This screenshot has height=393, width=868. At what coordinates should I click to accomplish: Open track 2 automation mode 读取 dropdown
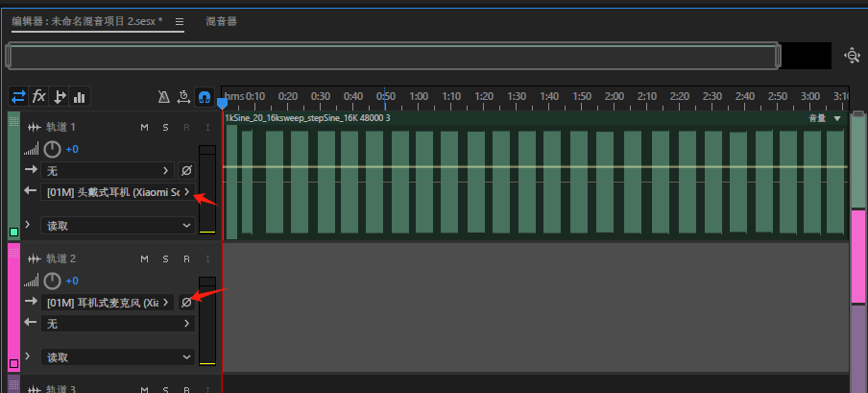point(118,357)
